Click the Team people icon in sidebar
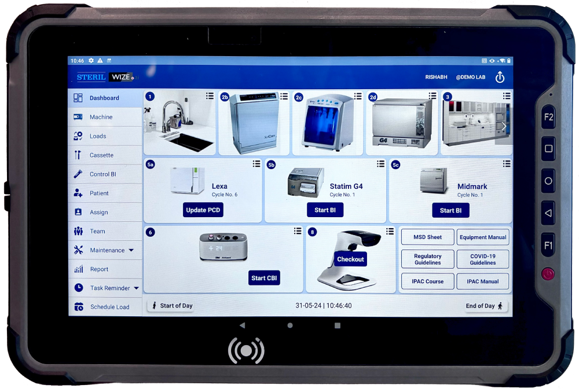 (78, 231)
